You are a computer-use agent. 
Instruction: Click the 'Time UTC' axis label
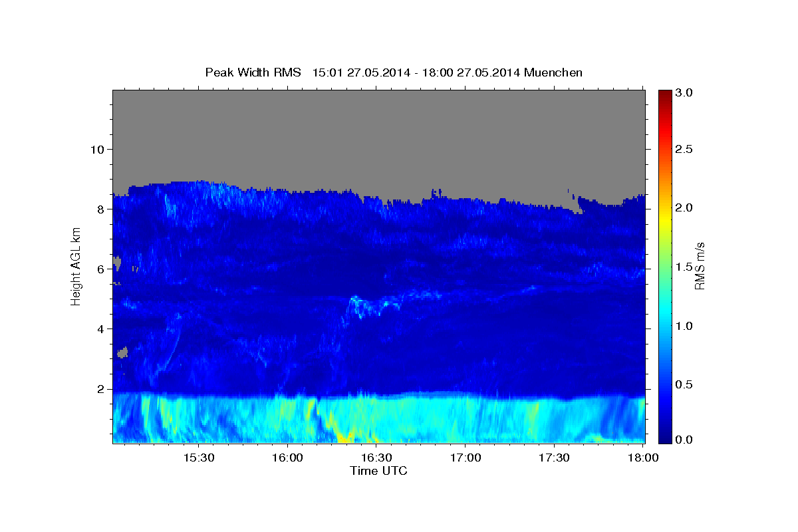click(378, 471)
